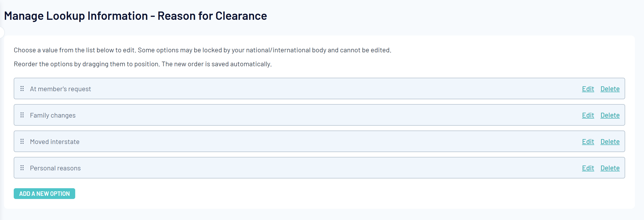Edit the Moved interstate option

pyautogui.click(x=588, y=142)
